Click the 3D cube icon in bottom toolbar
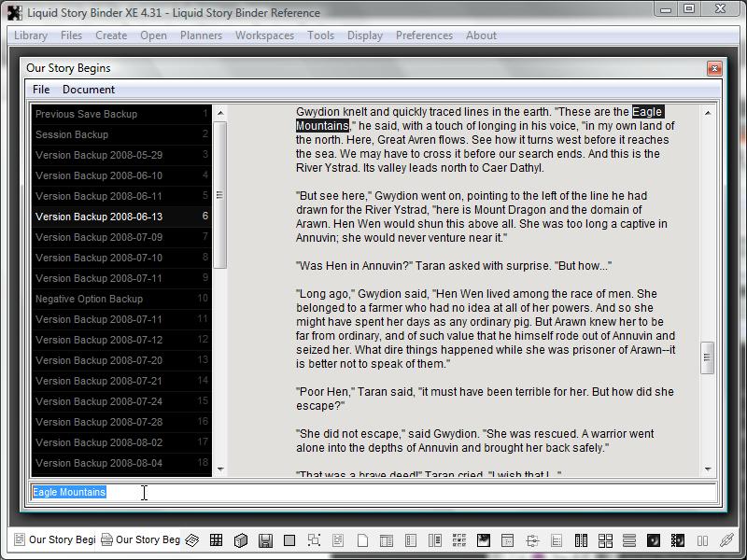747x560 pixels. (240, 540)
